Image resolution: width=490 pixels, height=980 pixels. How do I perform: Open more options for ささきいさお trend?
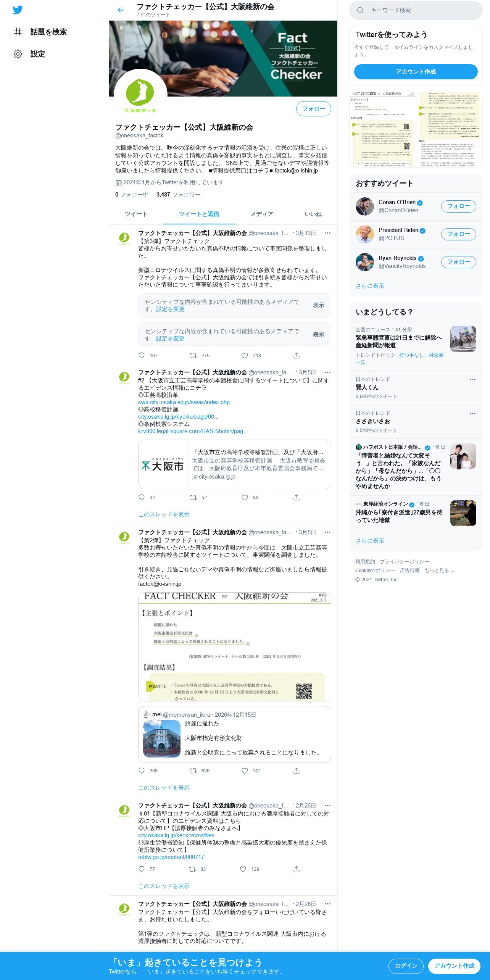(472, 413)
